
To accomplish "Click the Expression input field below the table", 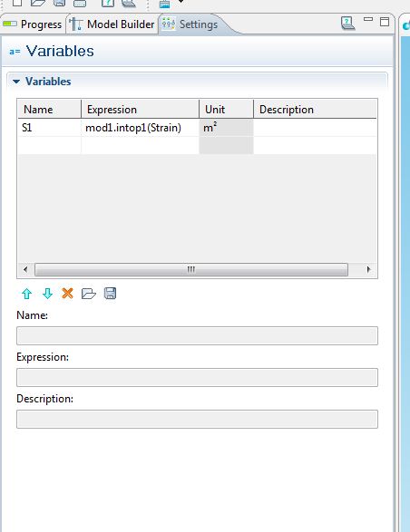I will [x=197, y=378].
